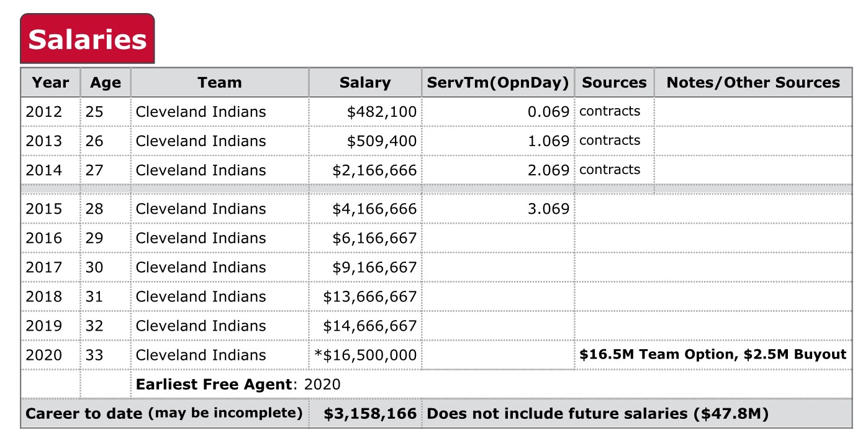The image size is (868, 435).
Task: Click the Team column header
Action: tap(219, 83)
